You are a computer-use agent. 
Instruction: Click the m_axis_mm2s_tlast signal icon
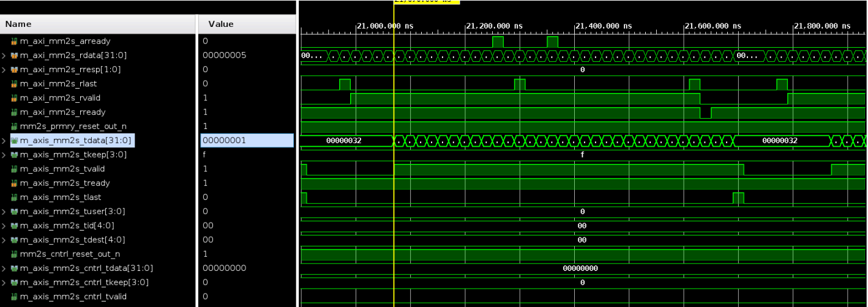[14, 198]
